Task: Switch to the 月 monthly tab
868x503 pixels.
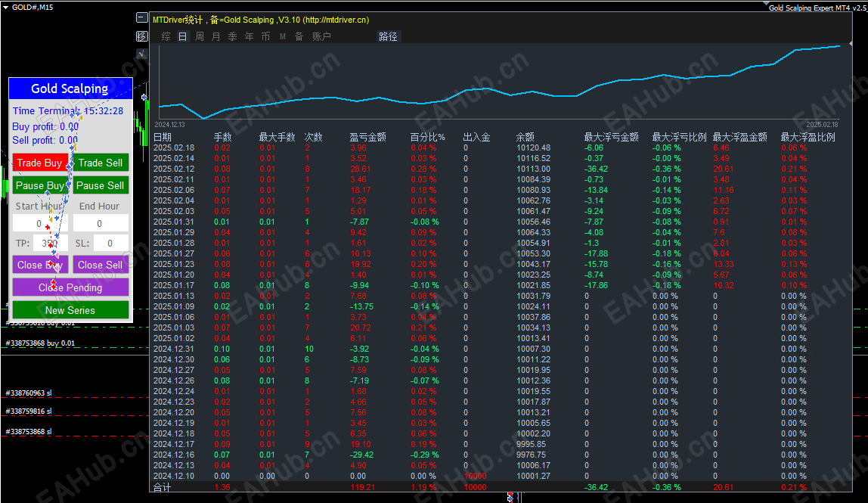Action: tap(216, 36)
